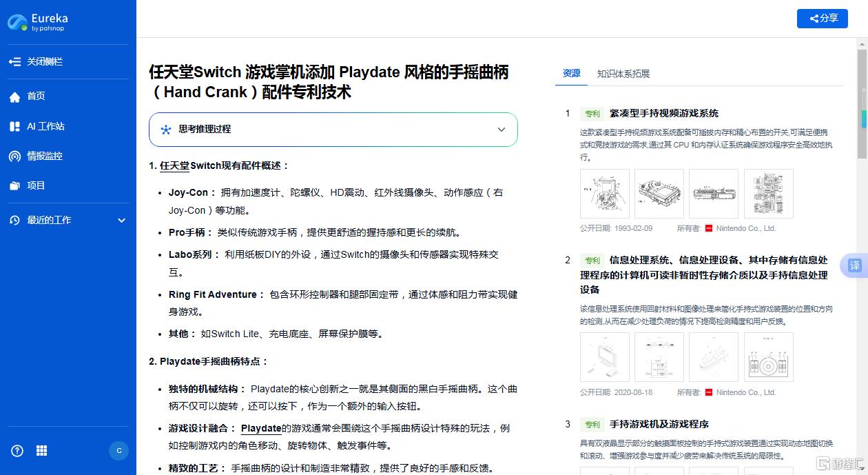Open the user avatar 'C'
Image resolution: width=868 pixels, height=475 pixels.
[x=118, y=451]
